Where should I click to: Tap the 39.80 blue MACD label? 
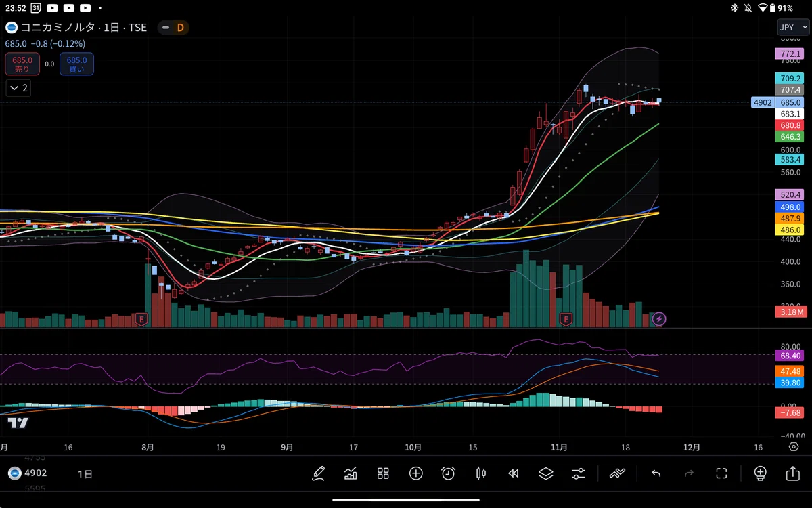point(790,383)
